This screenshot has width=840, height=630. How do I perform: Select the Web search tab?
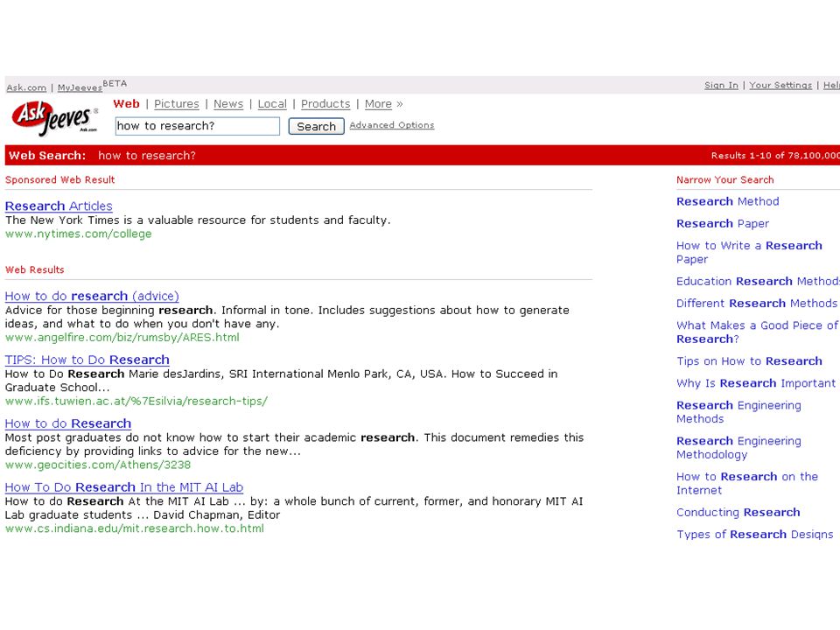pyautogui.click(x=126, y=104)
